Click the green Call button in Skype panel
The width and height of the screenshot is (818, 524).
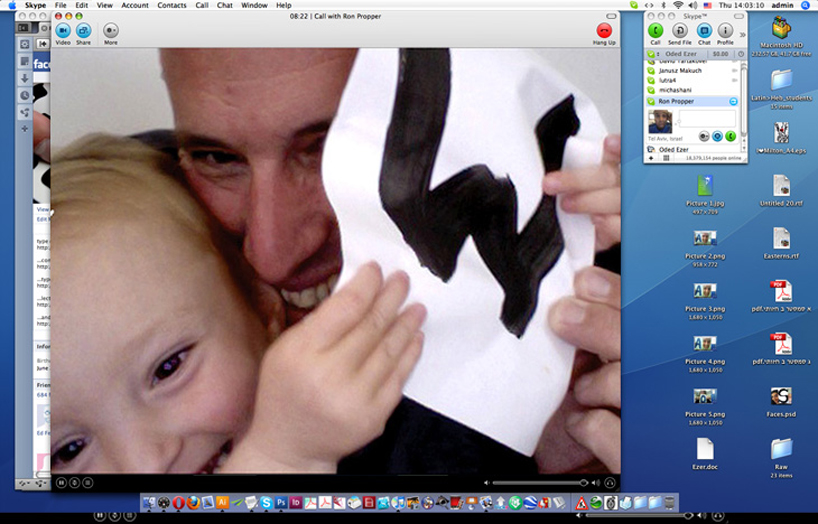coord(656,31)
